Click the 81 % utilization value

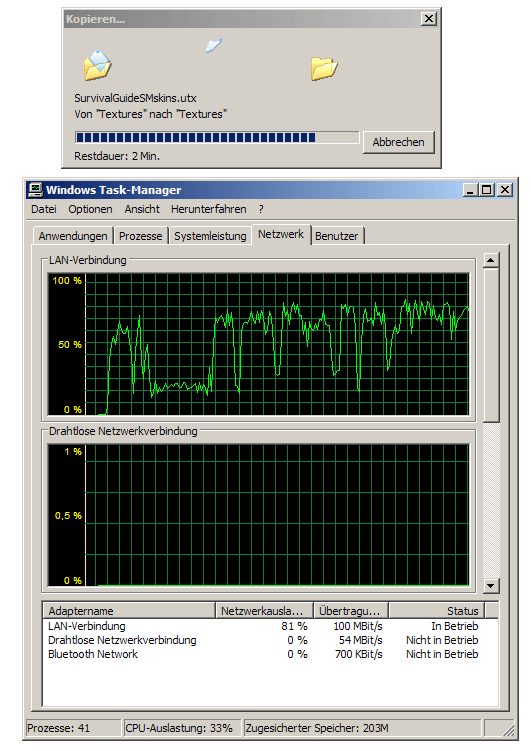[x=294, y=626]
